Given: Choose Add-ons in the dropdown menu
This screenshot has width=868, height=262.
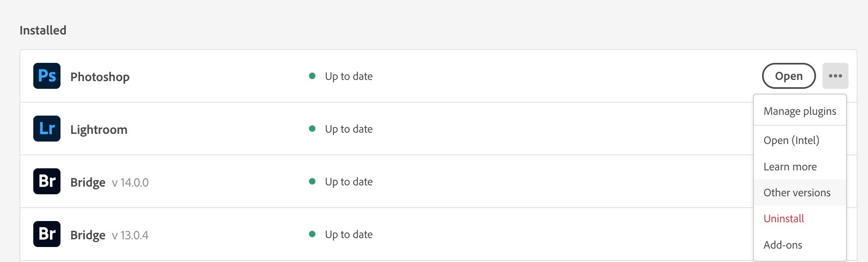Looking at the screenshot, I should (x=782, y=245).
